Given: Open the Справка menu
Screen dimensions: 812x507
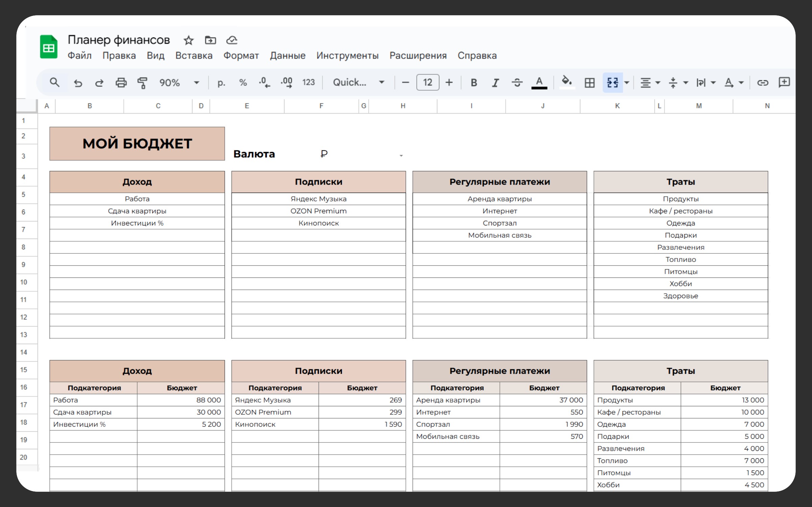Looking at the screenshot, I should (x=477, y=55).
